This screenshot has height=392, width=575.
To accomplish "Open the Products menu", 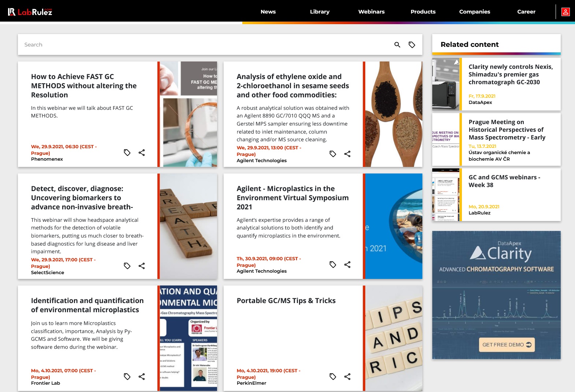I will point(423,12).
